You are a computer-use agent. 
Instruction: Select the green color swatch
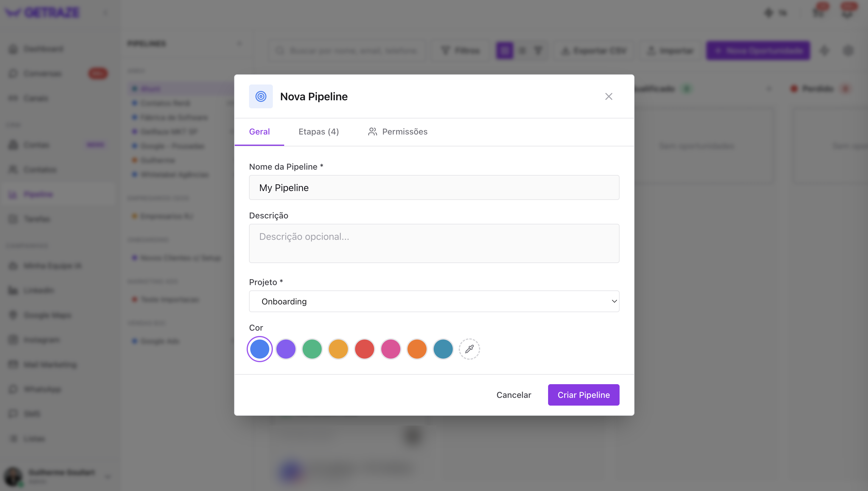pos(312,349)
